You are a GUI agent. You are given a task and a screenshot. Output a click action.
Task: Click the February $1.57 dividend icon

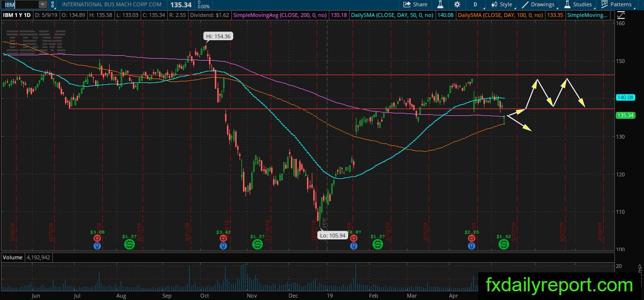[x=377, y=244]
